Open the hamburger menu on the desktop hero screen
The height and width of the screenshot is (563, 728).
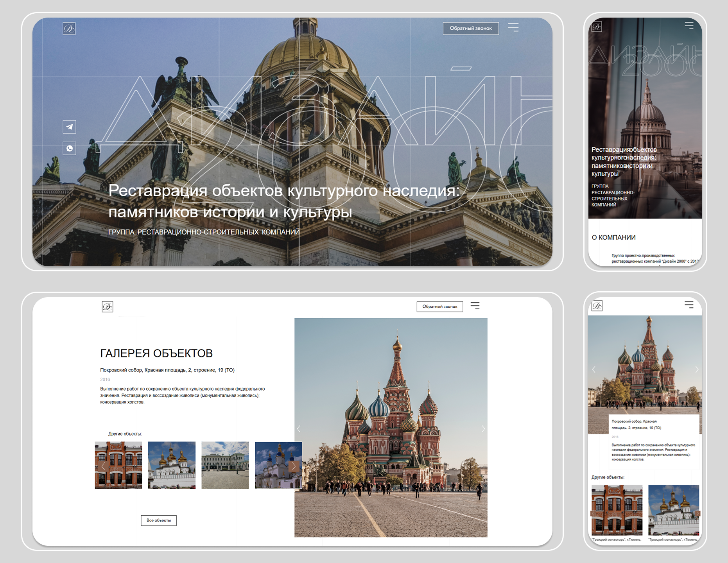pyautogui.click(x=513, y=27)
